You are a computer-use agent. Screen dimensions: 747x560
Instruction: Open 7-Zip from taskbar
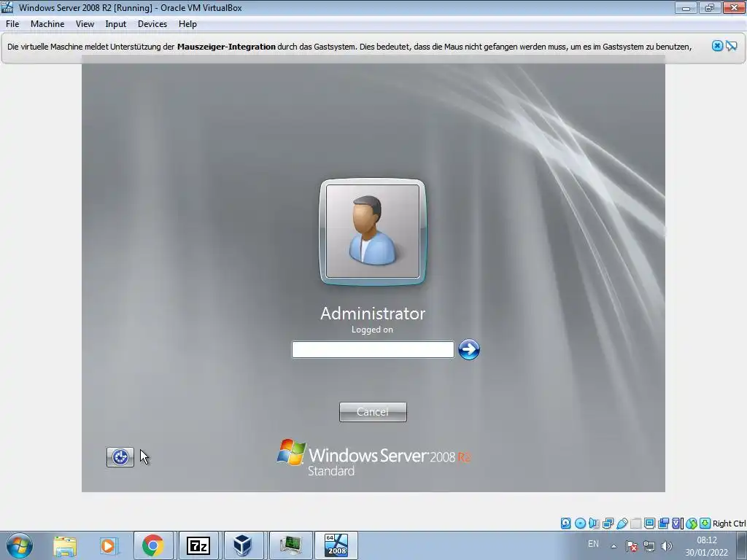click(x=198, y=545)
